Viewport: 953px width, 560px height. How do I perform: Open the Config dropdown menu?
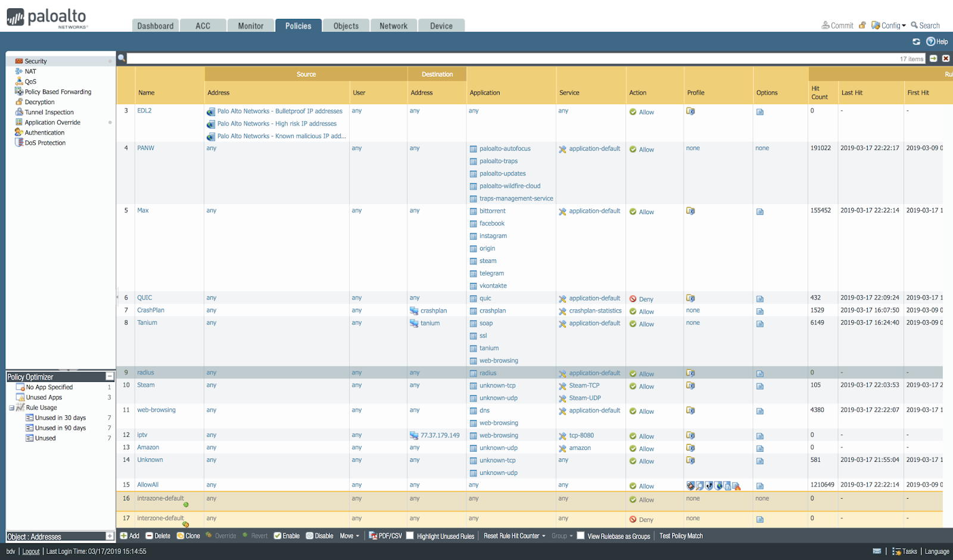click(x=889, y=26)
